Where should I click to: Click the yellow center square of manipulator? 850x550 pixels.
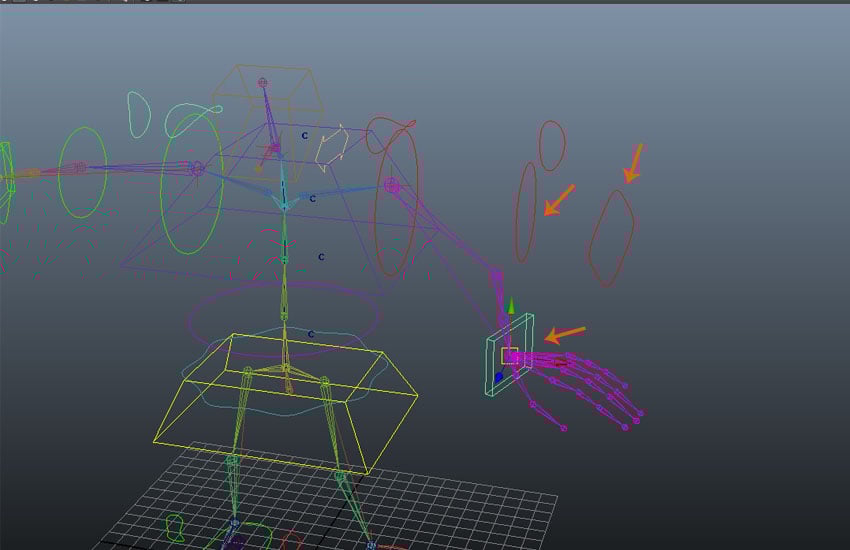510,356
